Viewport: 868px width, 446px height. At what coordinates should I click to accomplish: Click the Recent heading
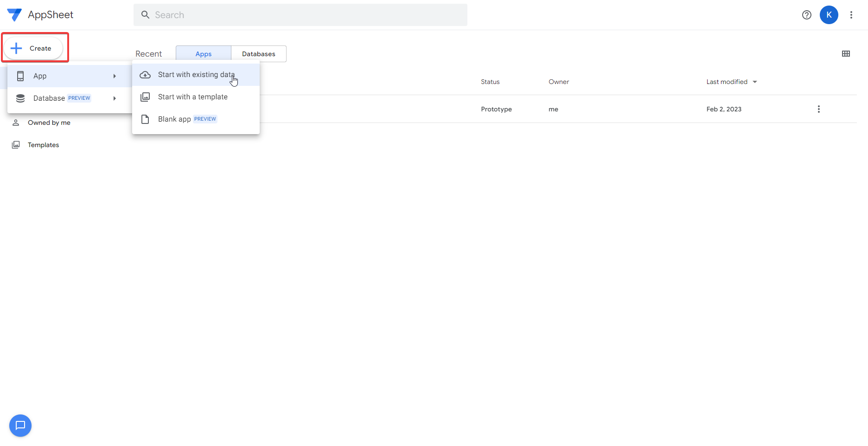(148, 54)
